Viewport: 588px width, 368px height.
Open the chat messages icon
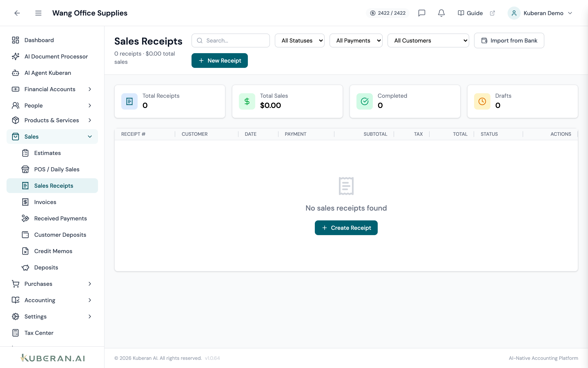422,13
